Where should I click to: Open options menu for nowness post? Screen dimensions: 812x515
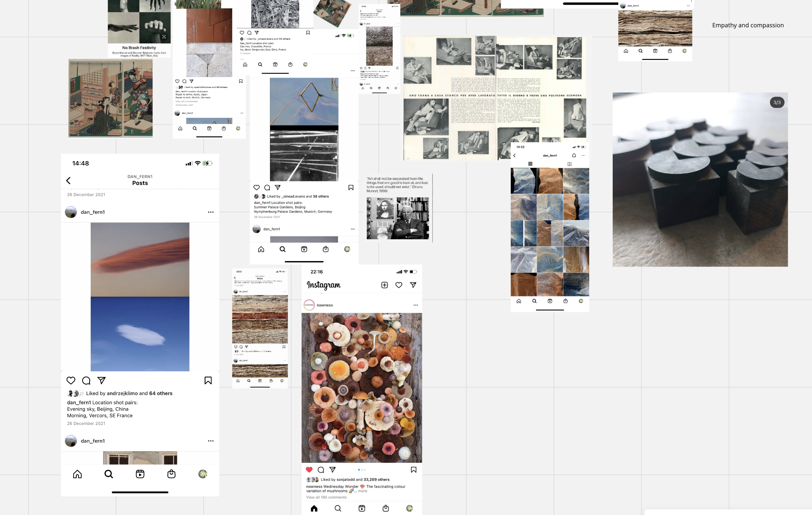[x=415, y=305]
